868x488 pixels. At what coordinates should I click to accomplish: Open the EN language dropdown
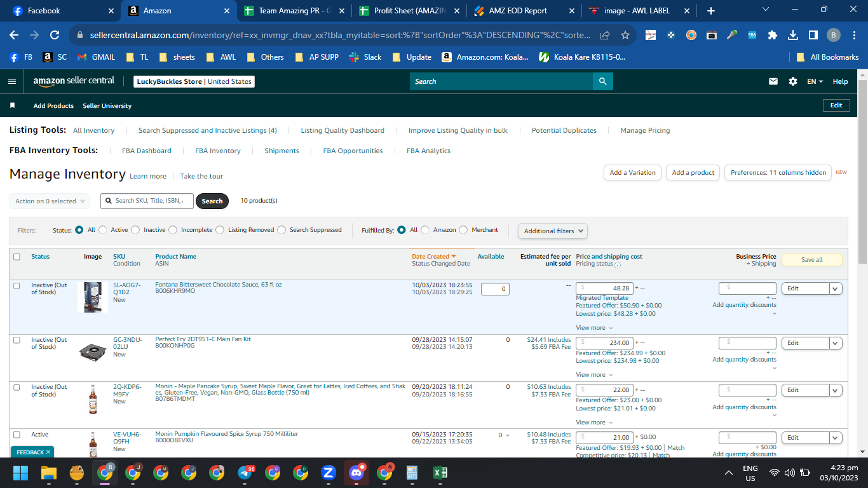[x=815, y=81]
